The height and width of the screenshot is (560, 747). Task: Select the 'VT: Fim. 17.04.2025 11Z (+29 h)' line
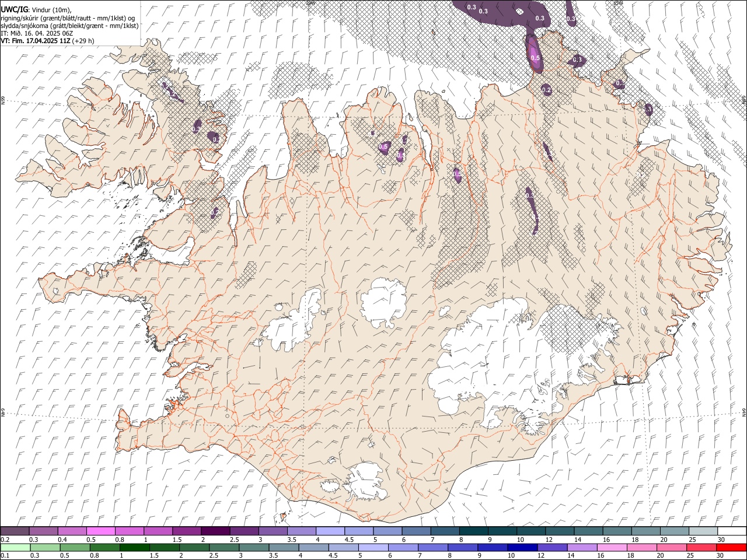coord(47,41)
